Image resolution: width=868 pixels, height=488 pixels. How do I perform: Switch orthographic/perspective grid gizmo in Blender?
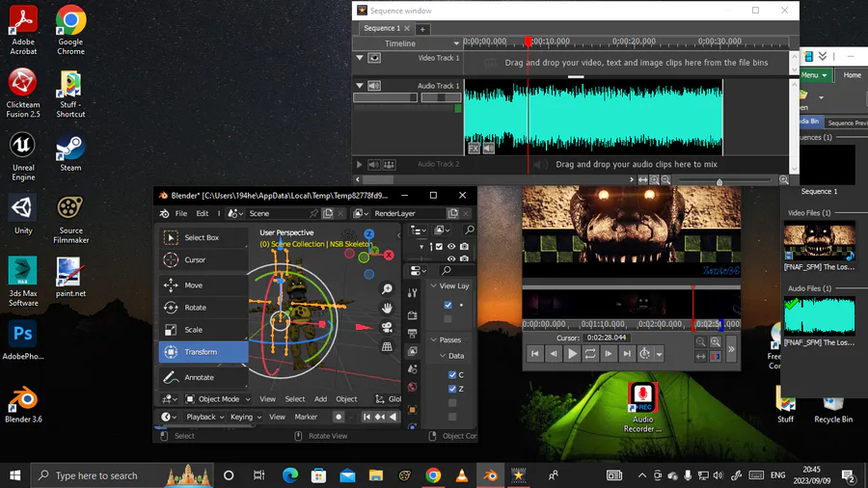[387, 347]
